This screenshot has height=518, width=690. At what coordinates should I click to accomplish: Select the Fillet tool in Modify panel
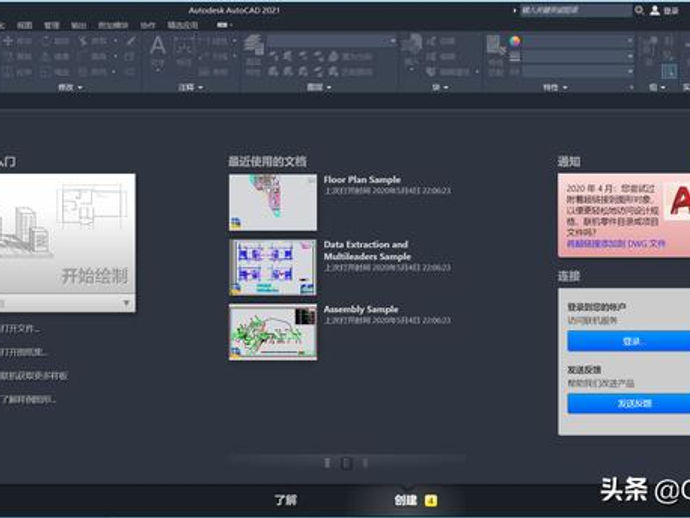point(93,56)
